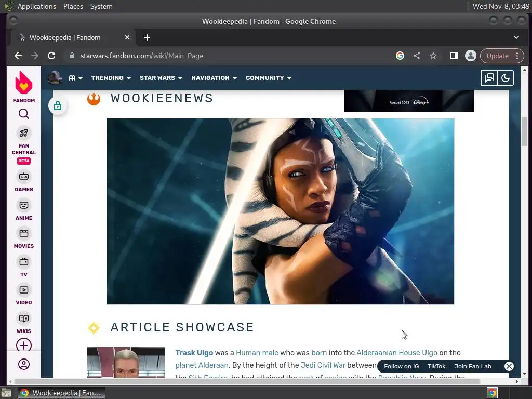
Task: Click the Wookieepedia taskbar window button
Action: [x=61, y=393]
